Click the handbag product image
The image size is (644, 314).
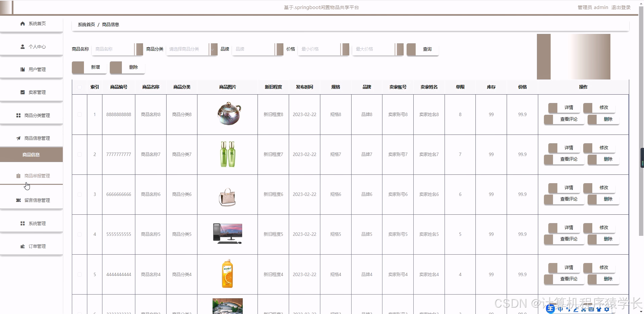[227, 197]
